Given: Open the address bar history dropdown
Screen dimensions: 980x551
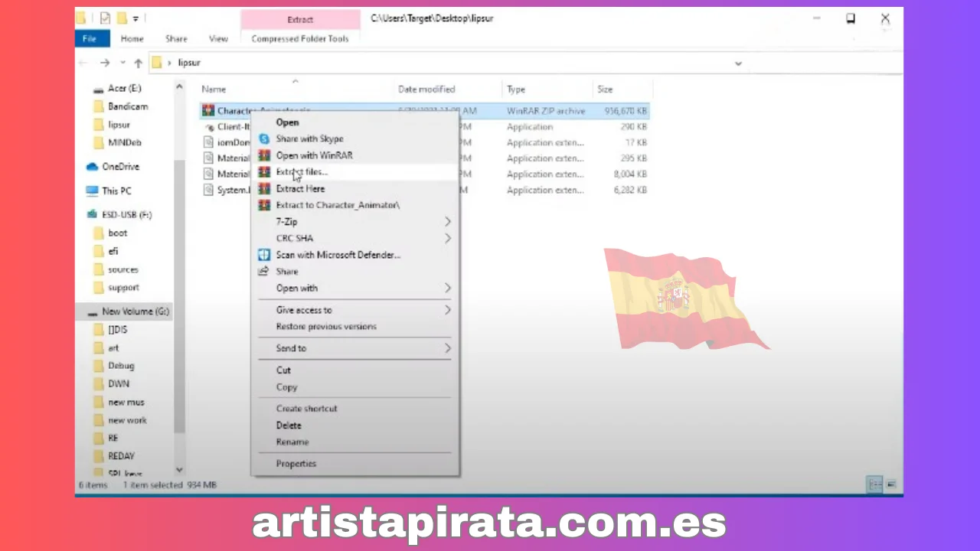Looking at the screenshot, I should pos(738,64).
